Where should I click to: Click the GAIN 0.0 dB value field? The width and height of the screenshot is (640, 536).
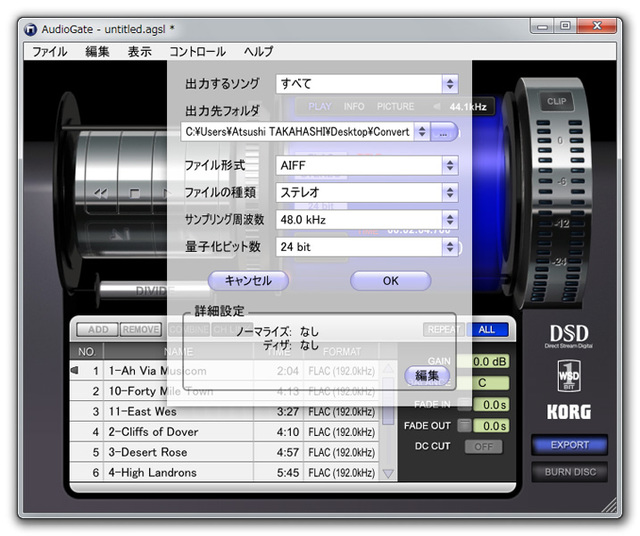(489, 361)
